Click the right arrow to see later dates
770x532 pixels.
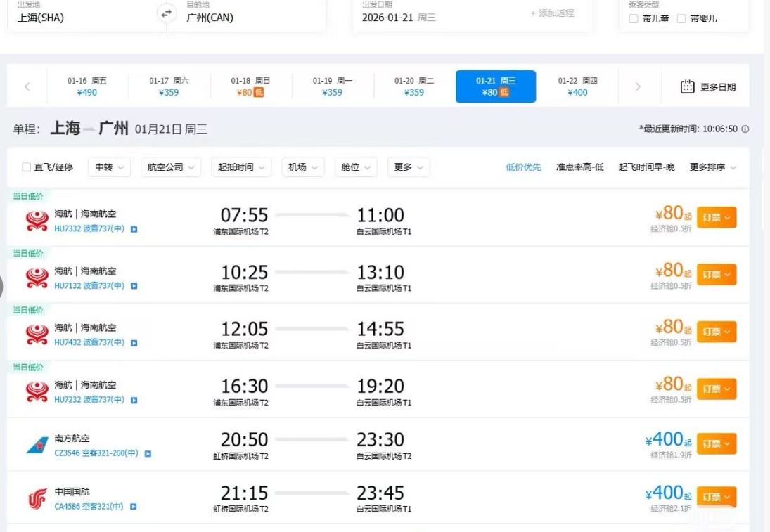[639, 86]
